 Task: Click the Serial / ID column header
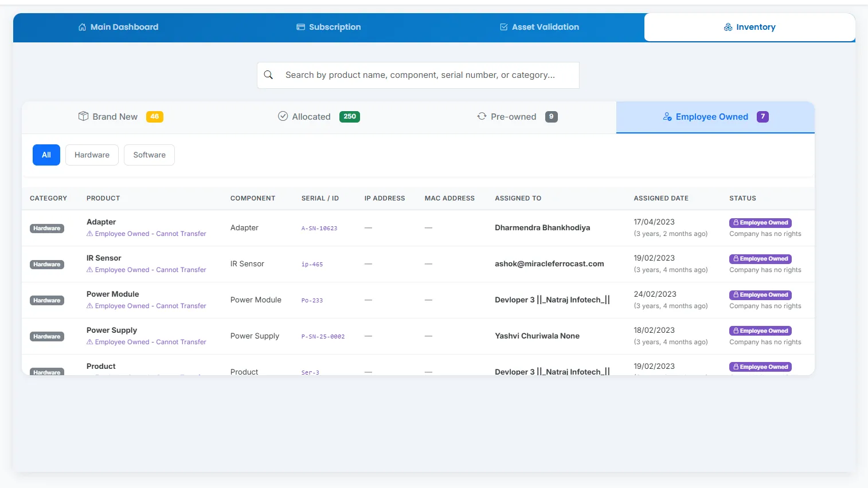coord(320,198)
